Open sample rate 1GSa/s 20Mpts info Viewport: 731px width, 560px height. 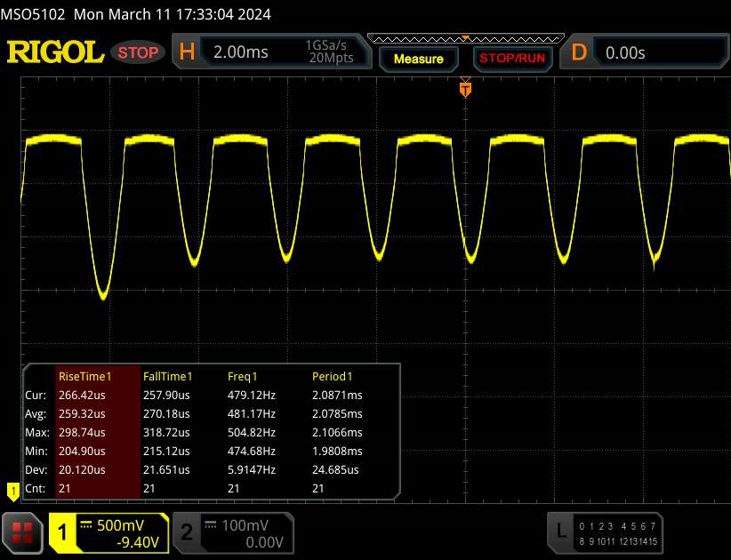pos(330,52)
